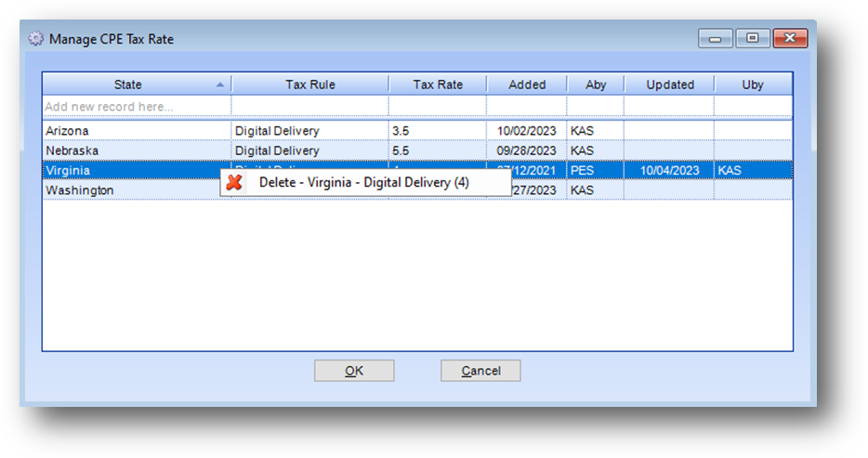
Task: Click the empty Tax Rule cell in new record row
Action: click(310, 106)
